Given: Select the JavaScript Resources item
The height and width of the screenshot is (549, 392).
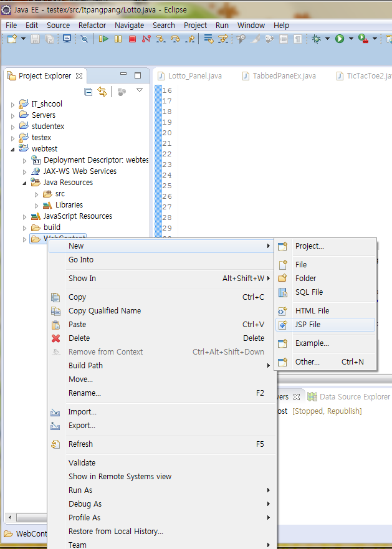Looking at the screenshot, I should point(72,216).
